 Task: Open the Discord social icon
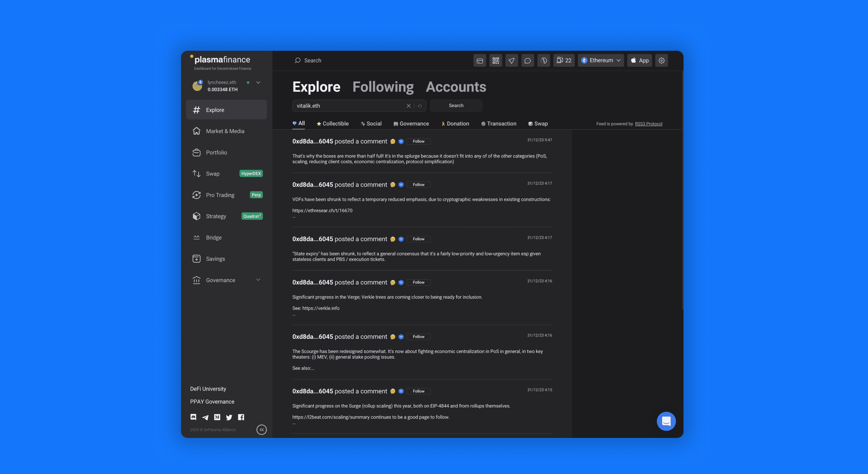[193, 417]
